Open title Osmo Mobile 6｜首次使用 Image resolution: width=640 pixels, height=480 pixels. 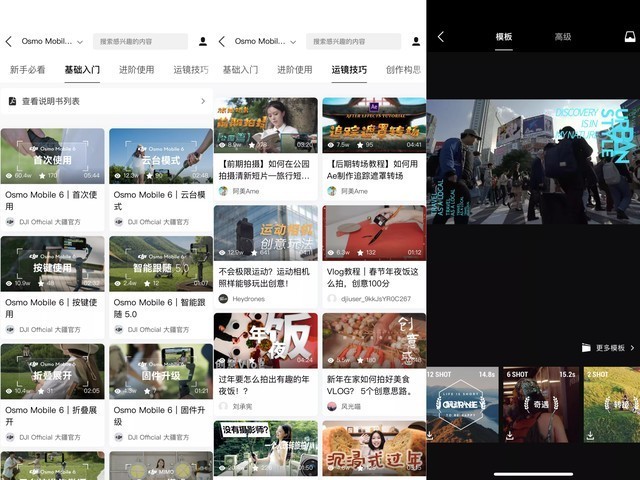click(x=51, y=200)
